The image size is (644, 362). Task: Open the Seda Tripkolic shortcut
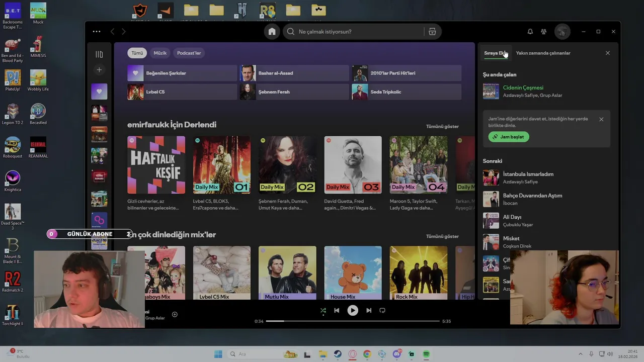(407, 92)
